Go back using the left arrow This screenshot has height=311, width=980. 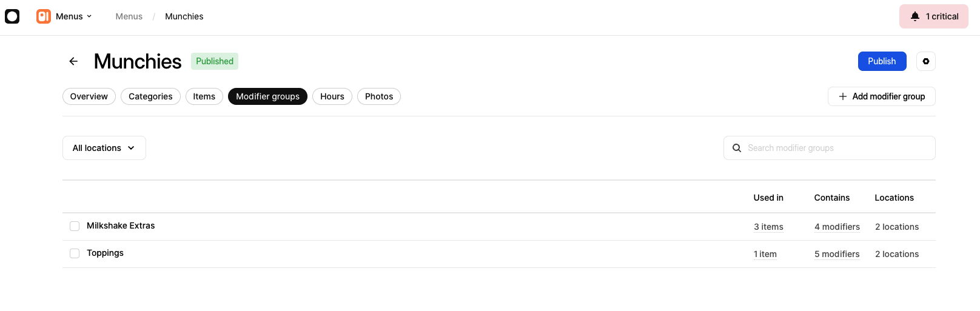click(x=73, y=61)
